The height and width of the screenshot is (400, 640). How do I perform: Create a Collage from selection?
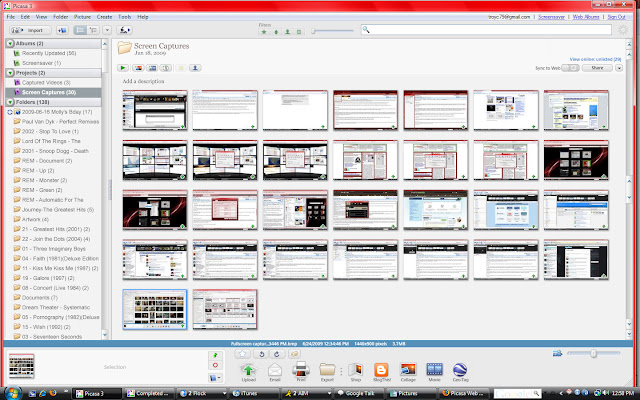(x=407, y=371)
